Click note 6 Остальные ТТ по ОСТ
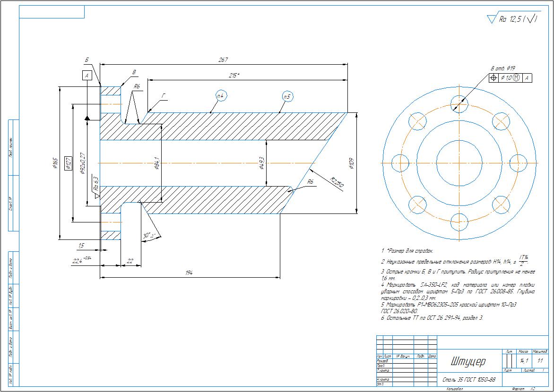554x392 pixels. 432,317
